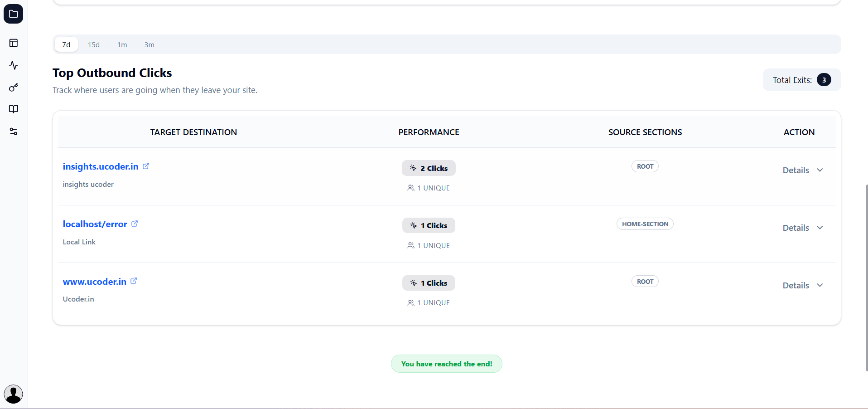868x409 pixels.
Task: Open the activity pulse sidebar icon
Action: 14,65
